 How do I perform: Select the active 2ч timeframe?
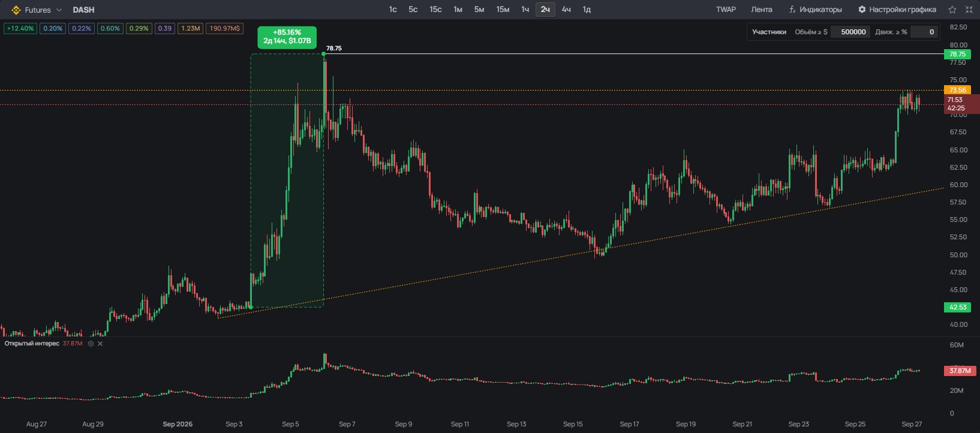(545, 10)
